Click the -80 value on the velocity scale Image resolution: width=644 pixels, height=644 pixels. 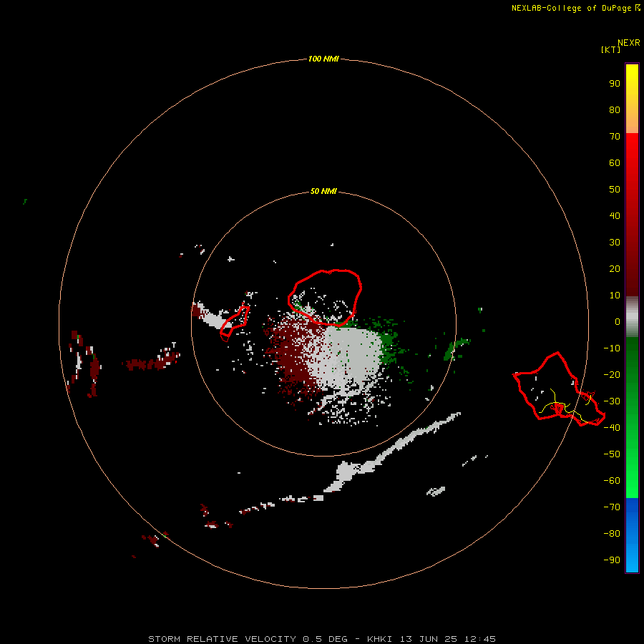[612, 534]
